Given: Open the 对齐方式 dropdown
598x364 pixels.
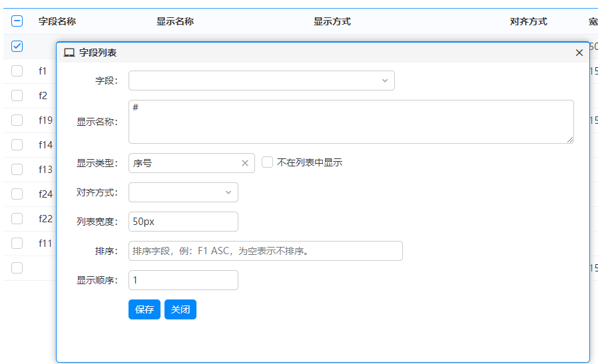Looking at the screenshot, I should [x=183, y=192].
